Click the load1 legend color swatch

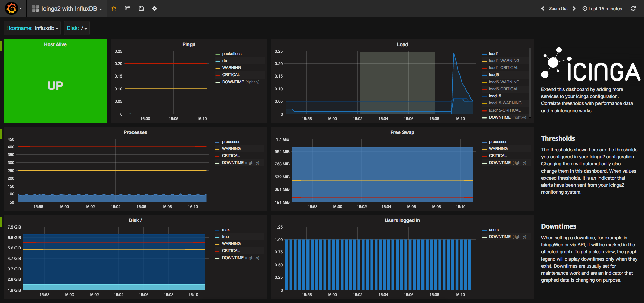click(485, 54)
